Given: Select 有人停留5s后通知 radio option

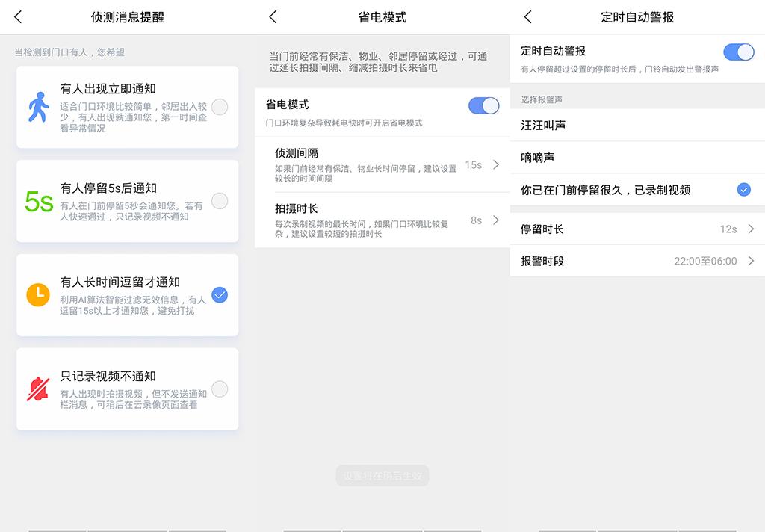Looking at the screenshot, I should [x=220, y=200].
